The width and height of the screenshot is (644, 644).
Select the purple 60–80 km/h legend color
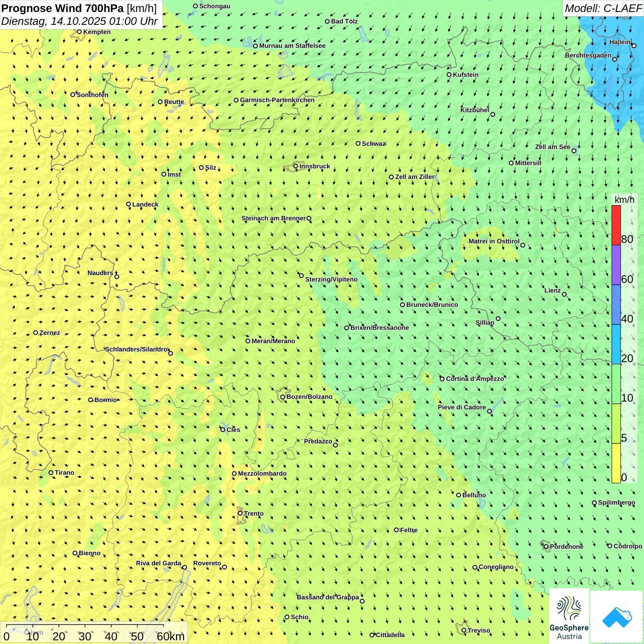coord(616,265)
